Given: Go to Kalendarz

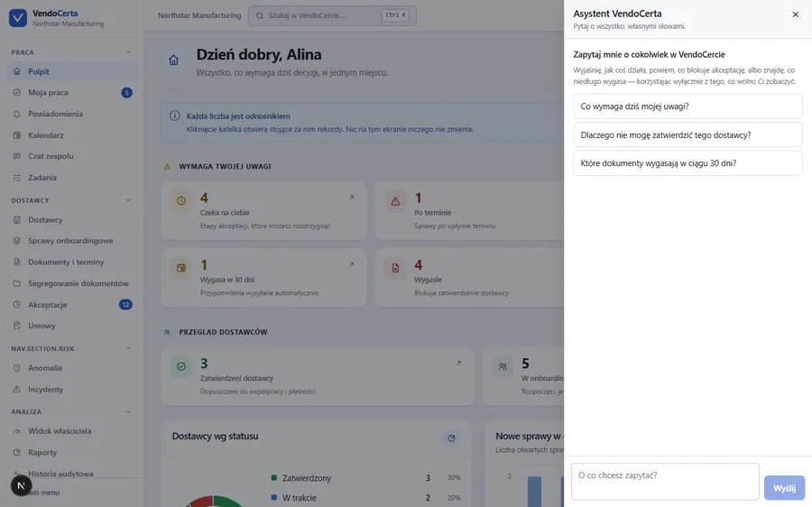Looking at the screenshot, I should 72,135.
